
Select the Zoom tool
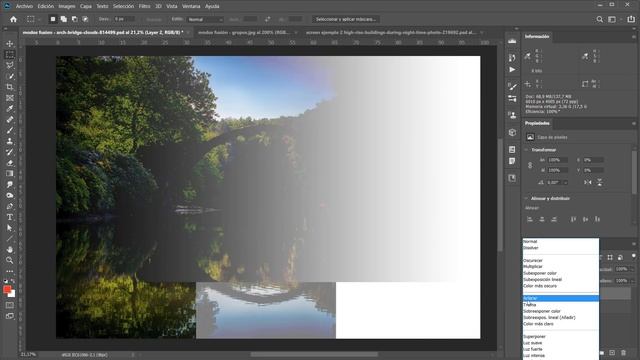click(10, 260)
